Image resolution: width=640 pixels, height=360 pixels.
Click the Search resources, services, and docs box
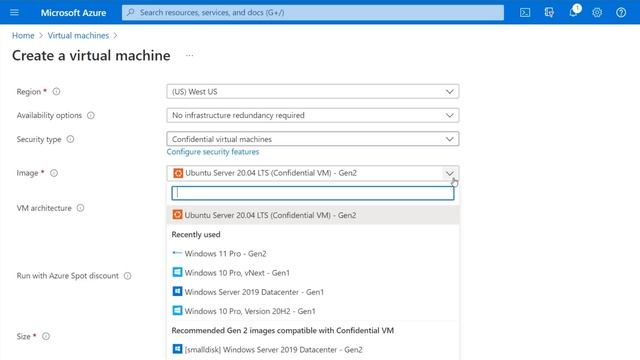(313, 13)
